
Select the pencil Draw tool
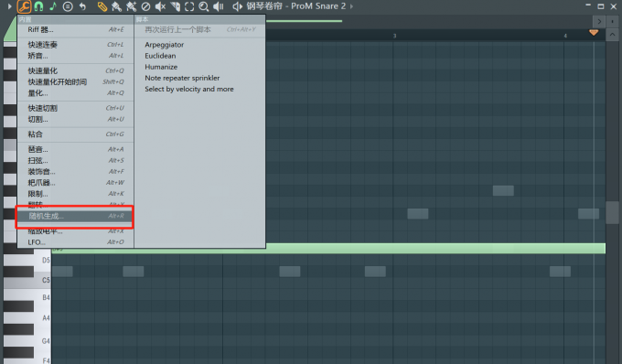[102, 6]
